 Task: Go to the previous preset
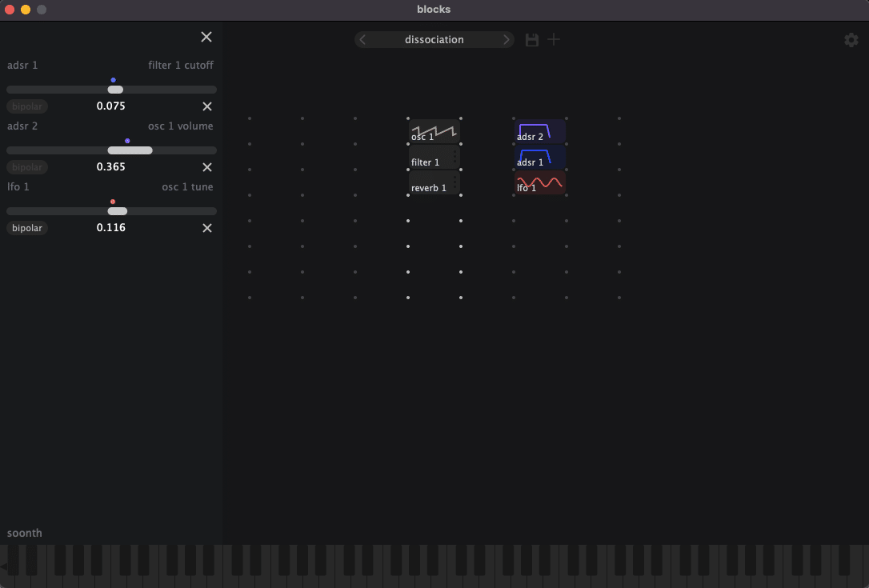click(362, 40)
